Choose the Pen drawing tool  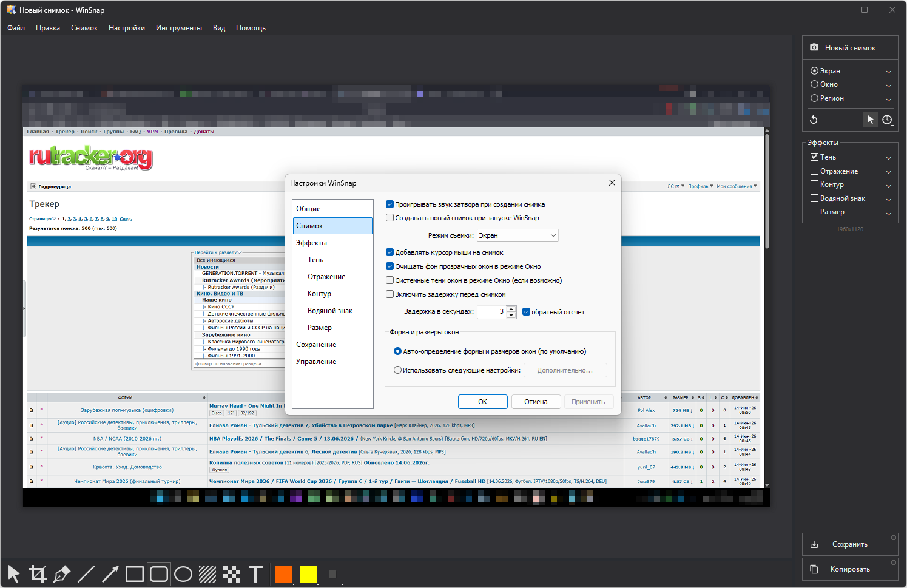tap(62, 573)
